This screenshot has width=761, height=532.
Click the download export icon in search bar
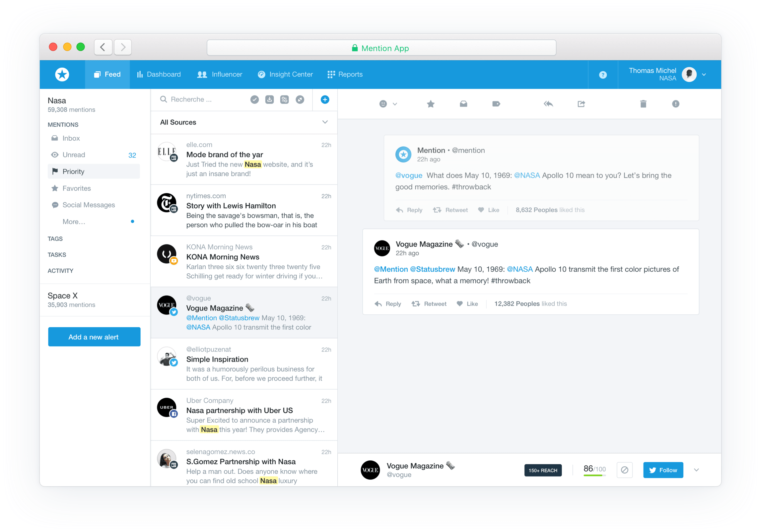(269, 100)
